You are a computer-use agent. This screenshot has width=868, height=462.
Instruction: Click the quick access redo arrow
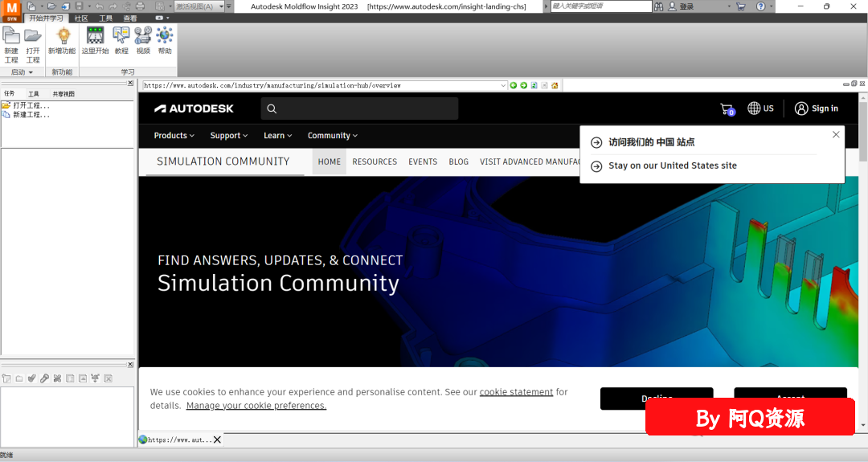113,6
